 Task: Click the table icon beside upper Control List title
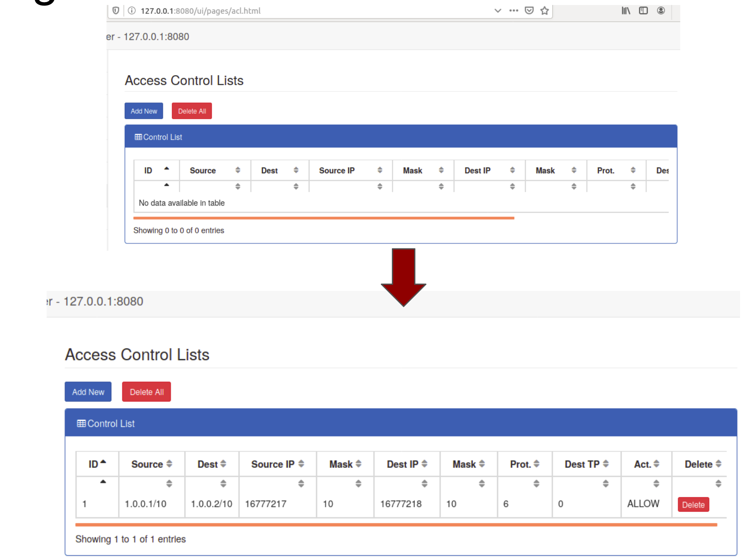[138, 136]
